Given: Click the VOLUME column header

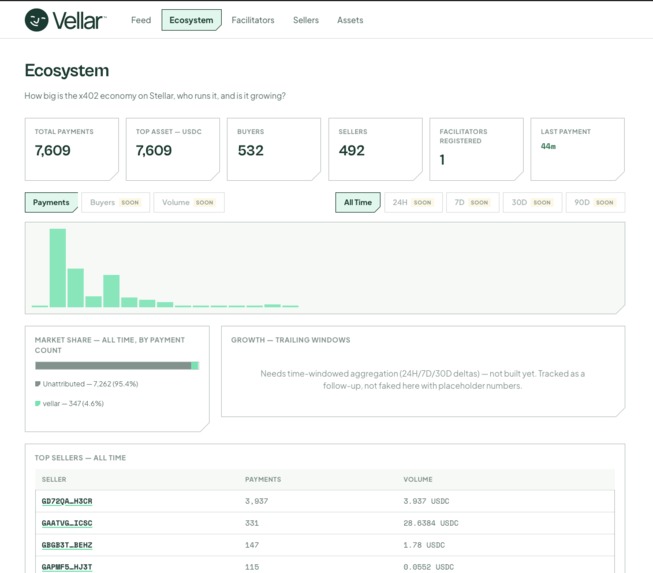Looking at the screenshot, I should click(x=418, y=479).
